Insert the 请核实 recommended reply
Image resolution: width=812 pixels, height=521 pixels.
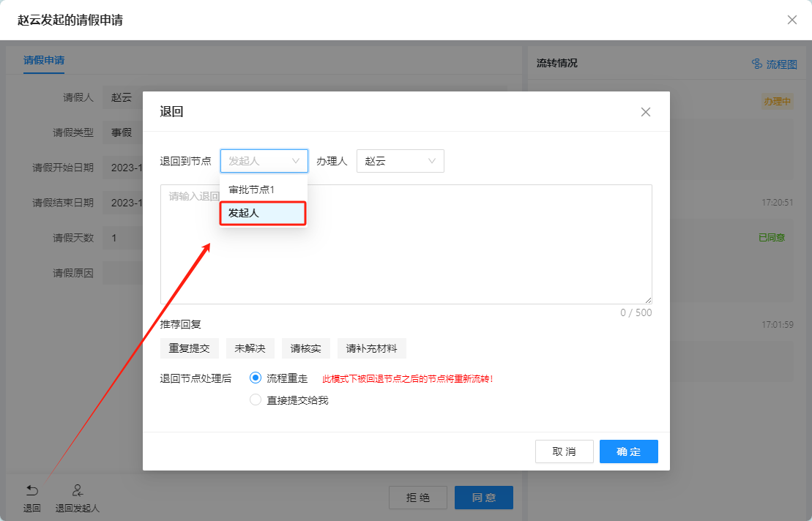pos(306,348)
